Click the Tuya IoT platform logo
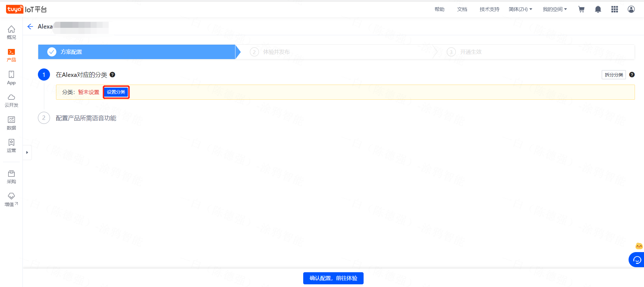Image resolution: width=644 pixels, height=287 pixels. click(26, 9)
